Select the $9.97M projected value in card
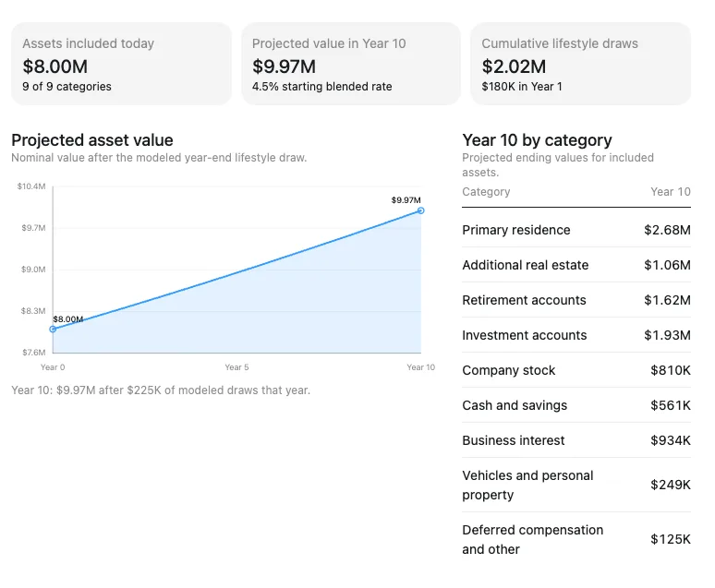This screenshot has width=715, height=588. (285, 66)
